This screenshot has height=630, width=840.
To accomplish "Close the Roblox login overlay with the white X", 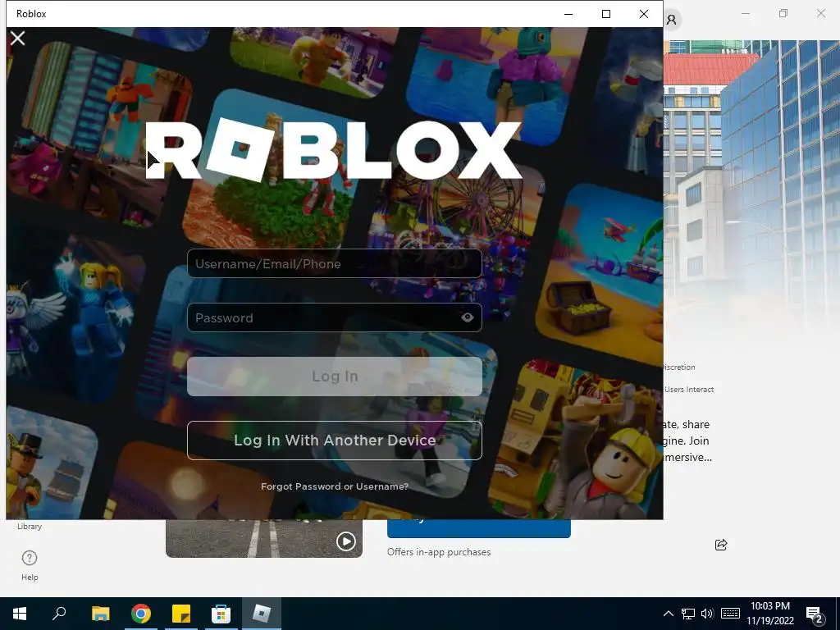I will pyautogui.click(x=18, y=39).
